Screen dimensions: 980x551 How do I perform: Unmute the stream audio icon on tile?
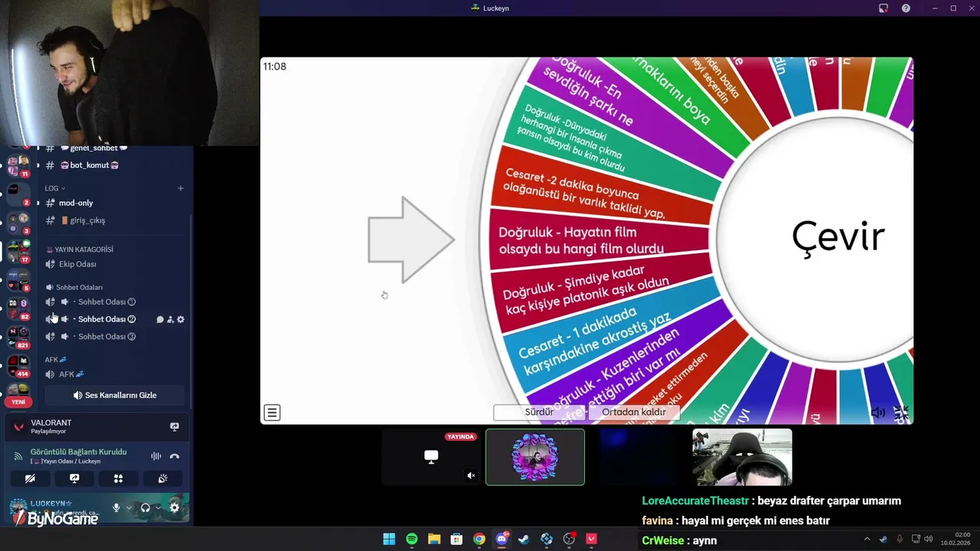[x=471, y=475]
